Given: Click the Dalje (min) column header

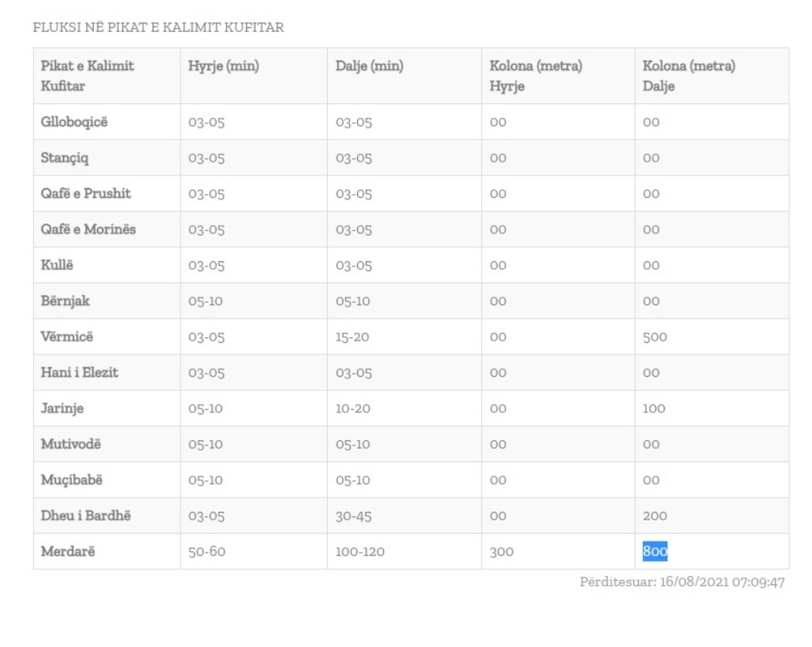Looking at the screenshot, I should [x=369, y=66].
